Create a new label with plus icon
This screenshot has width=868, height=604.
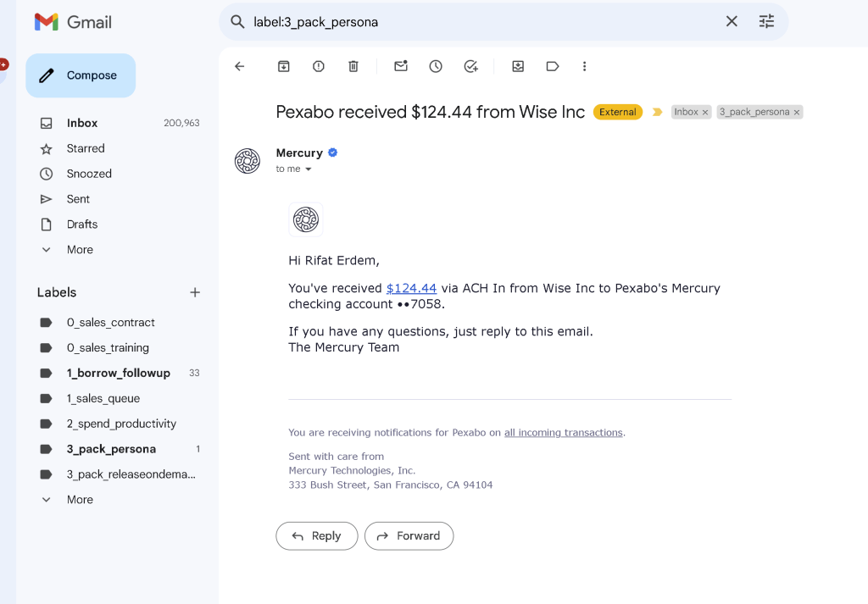pyautogui.click(x=195, y=292)
